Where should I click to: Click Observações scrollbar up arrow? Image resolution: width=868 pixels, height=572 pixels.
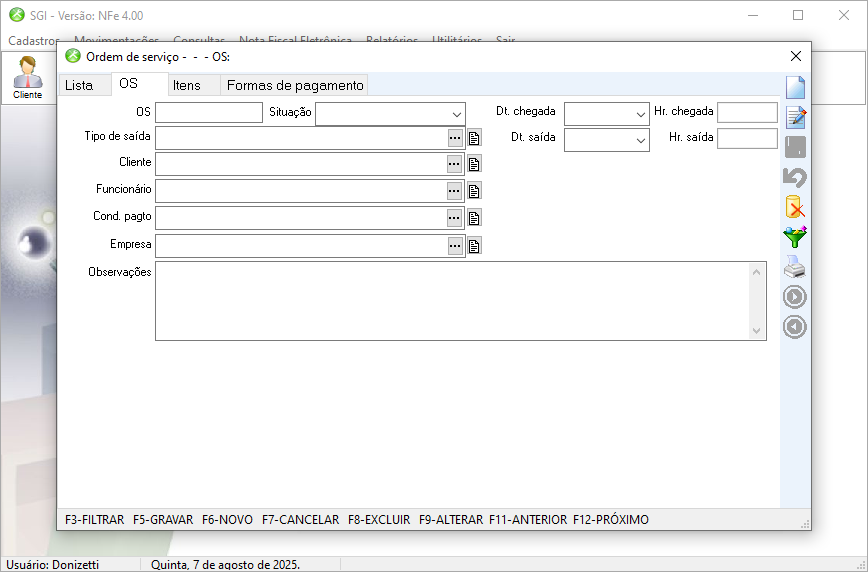(757, 272)
